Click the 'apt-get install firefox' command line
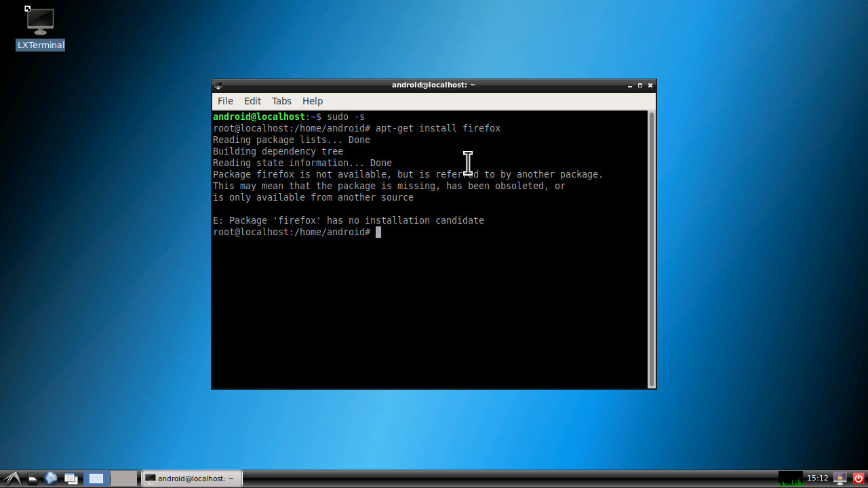The width and height of the screenshot is (868, 488). (357, 128)
